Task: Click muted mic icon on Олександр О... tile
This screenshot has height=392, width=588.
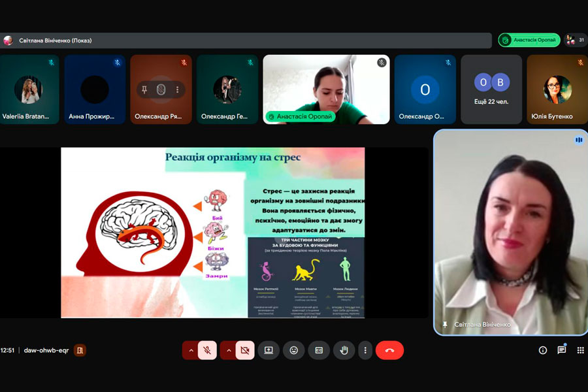Action: (448, 63)
